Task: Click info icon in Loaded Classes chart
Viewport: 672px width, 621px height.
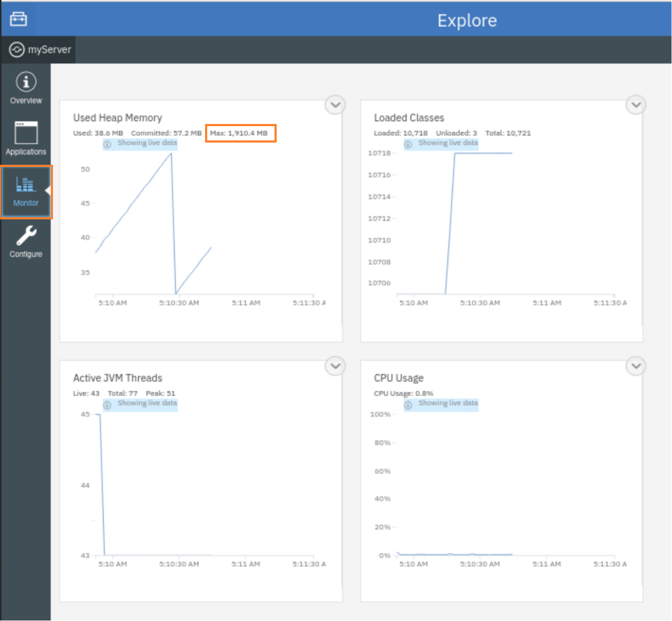Action: click(408, 144)
